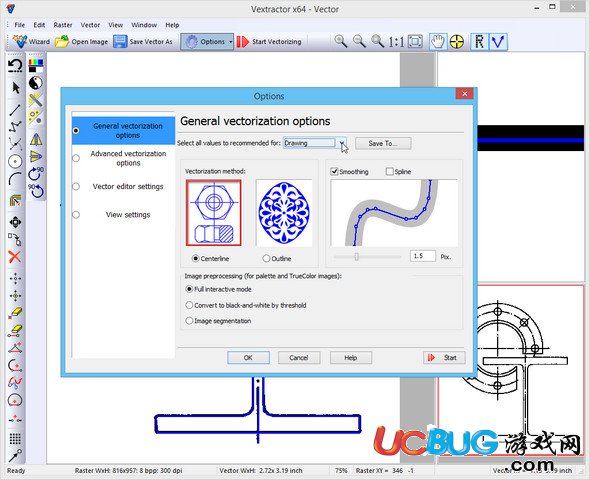
Task: Select the hand pan tool
Action: pyautogui.click(x=438, y=41)
